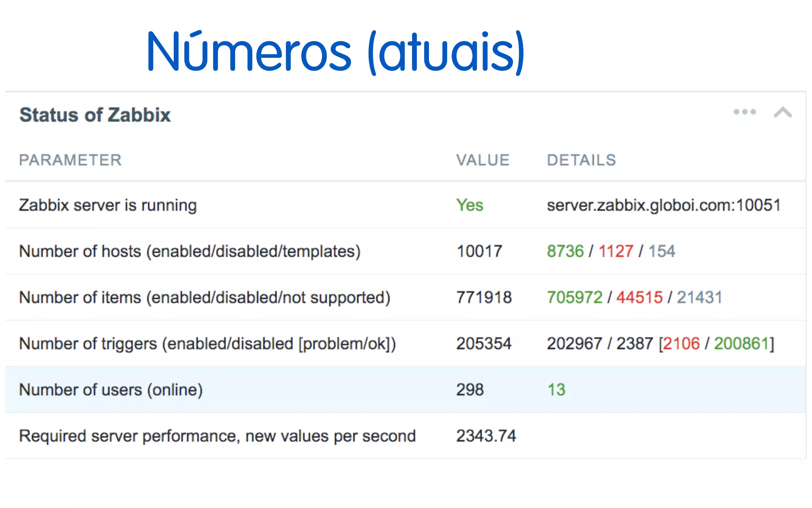
Task: Click enabled items count 705972
Action: pyautogui.click(x=575, y=297)
